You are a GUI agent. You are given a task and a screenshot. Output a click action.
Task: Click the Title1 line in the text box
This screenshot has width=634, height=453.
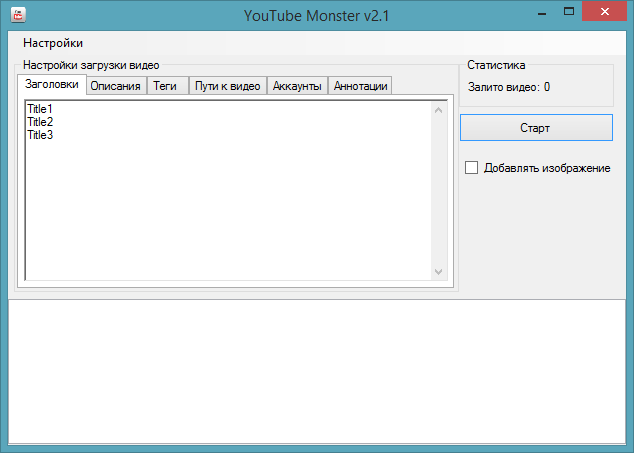(x=40, y=109)
